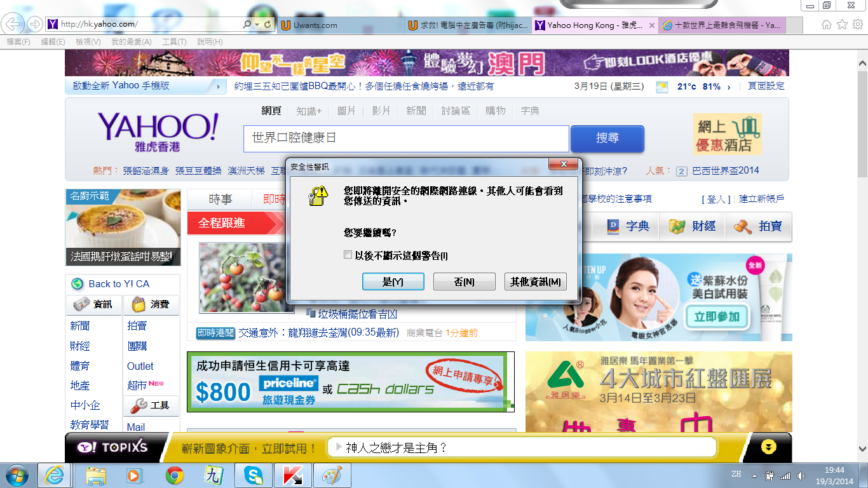
Task: Click the 立即參加 ad button
Action: (x=717, y=316)
